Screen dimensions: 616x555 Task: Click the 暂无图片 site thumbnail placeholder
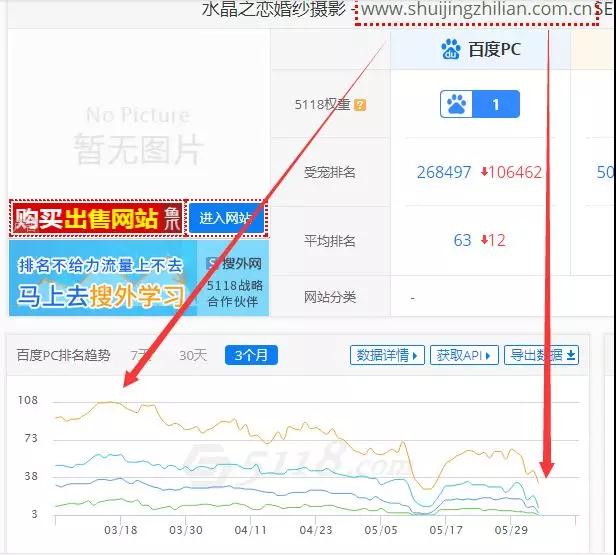tap(138, 136)
